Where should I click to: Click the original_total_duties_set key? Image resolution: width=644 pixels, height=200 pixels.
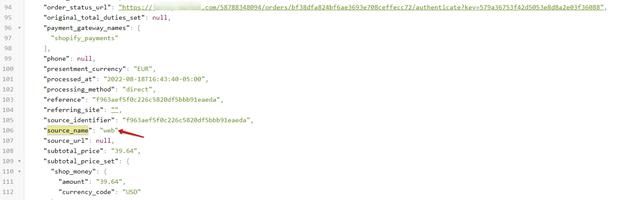point(95,18)
